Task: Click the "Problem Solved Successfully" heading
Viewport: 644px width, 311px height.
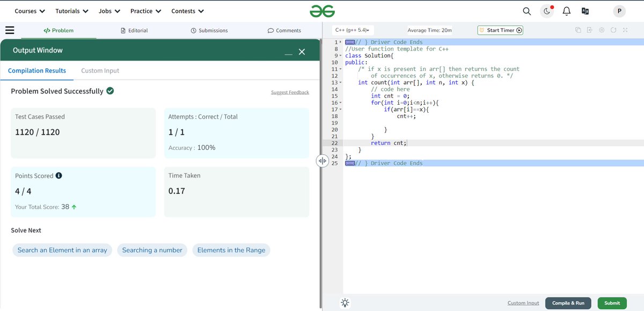Action: 57,91
